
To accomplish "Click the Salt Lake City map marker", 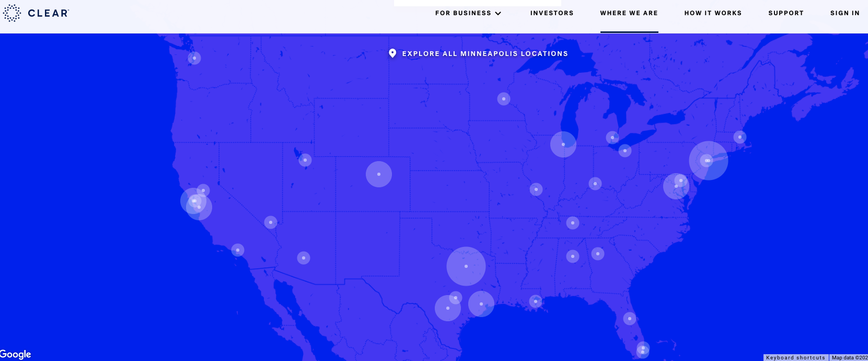I will tap(305, 160).
